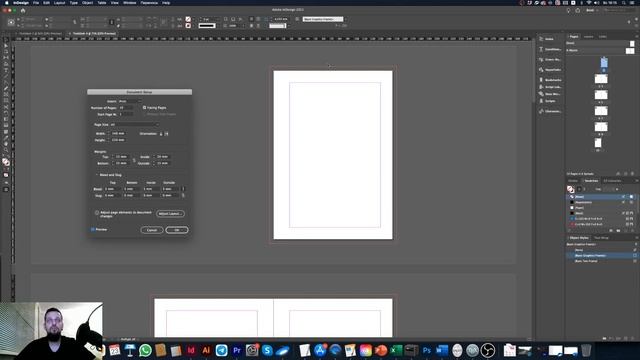
Task: Open OBS from the Dock
Action: click(488, 351)
